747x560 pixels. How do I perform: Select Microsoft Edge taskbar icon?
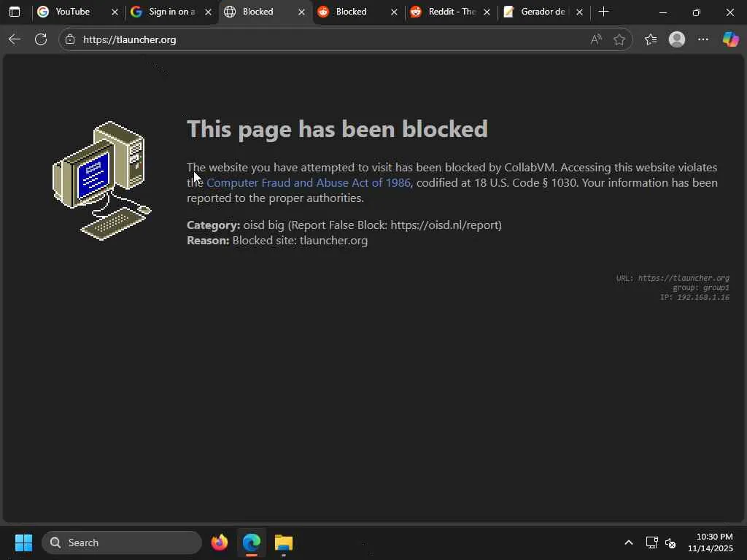point(252,542)
